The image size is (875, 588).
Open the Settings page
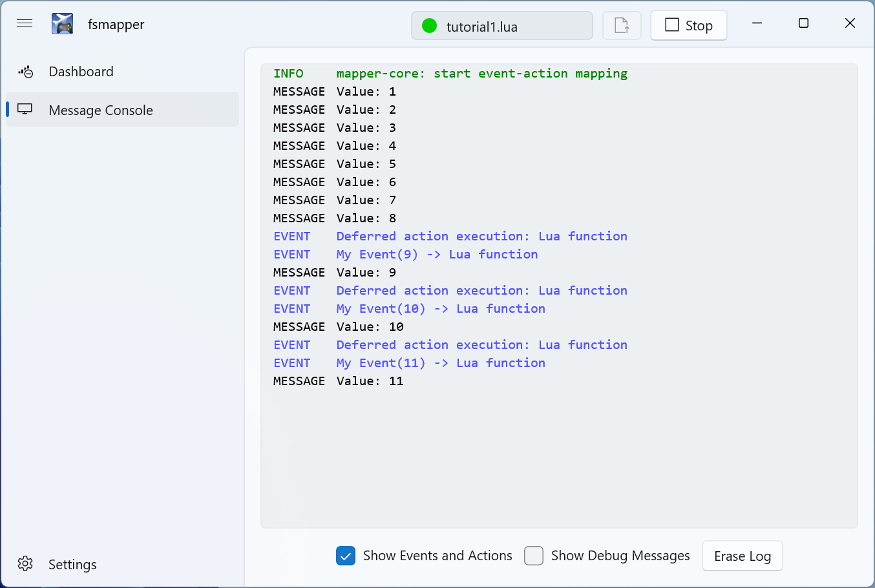pyautogui.click(x=123, y=564)
